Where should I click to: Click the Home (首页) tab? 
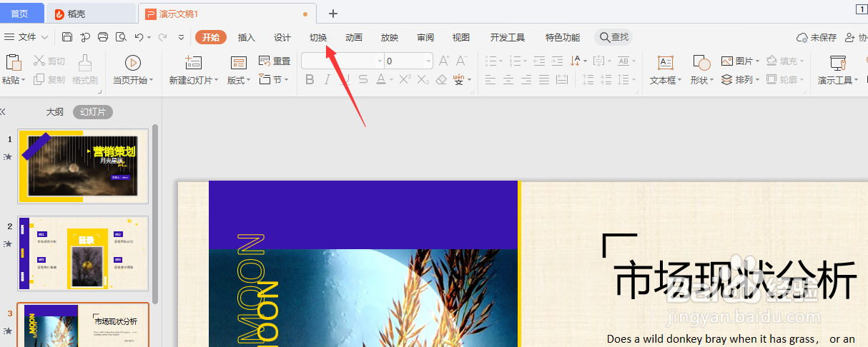pyautogui.click(x=20, y=14)
